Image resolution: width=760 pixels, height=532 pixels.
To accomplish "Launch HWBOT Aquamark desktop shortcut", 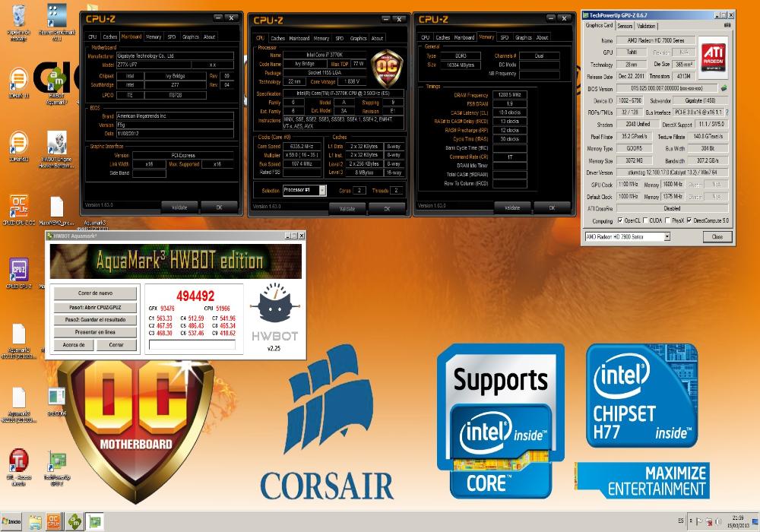I will (57, 86).
